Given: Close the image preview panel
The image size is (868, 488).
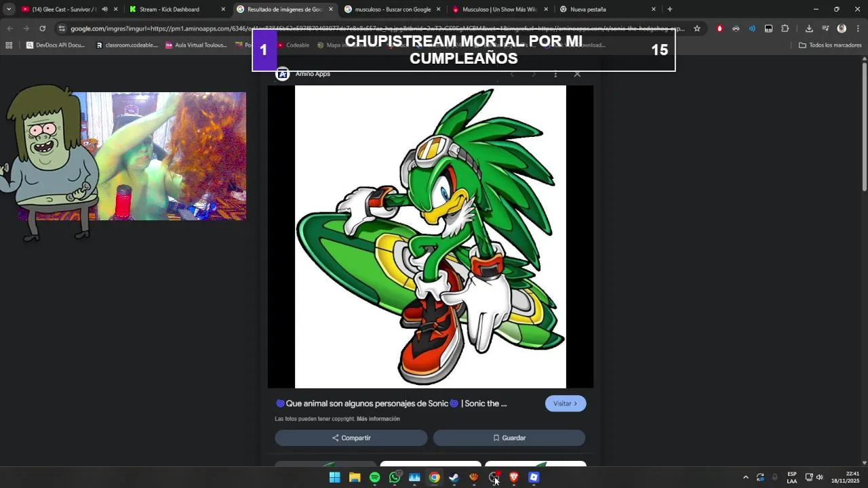Looking at the screenshot, I should pos(577,74).
